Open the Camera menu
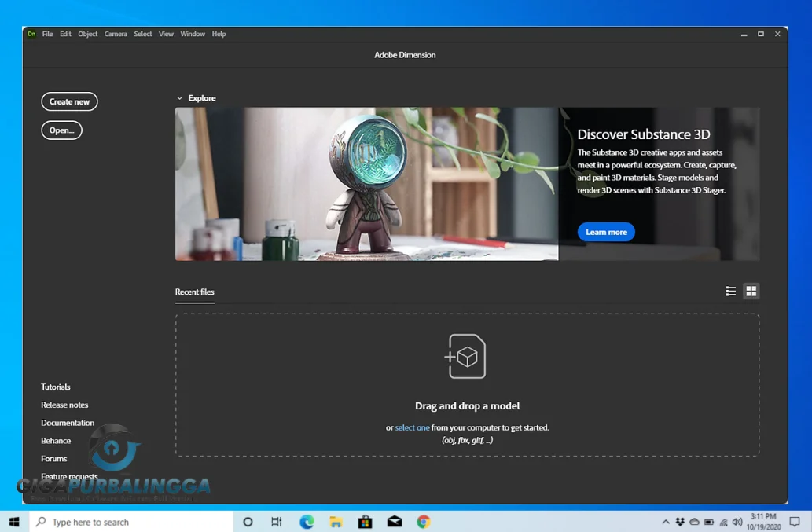Viewport: 812px width, 532px height. point(116,34)
